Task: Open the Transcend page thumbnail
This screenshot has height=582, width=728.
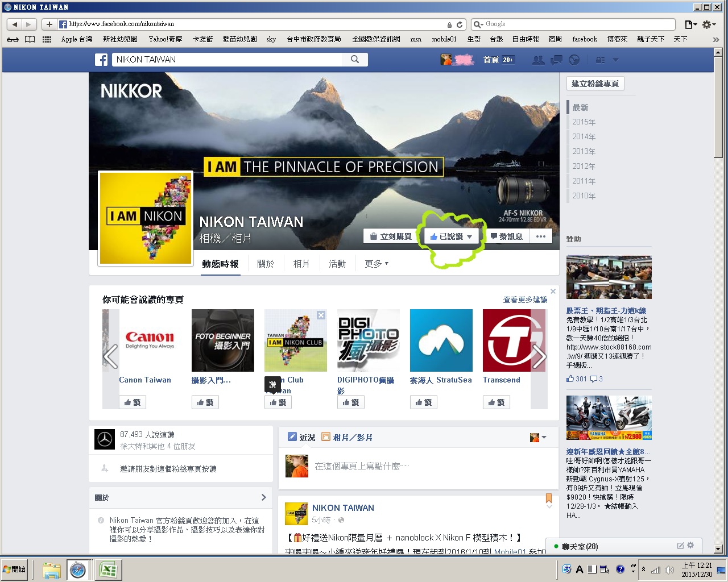Action: point(514,340)
